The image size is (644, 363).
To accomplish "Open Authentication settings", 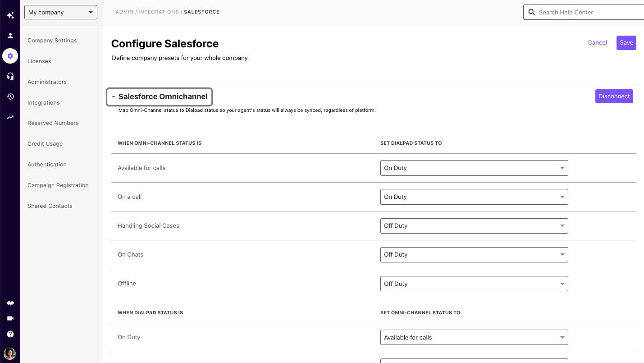I will [47, 165].
